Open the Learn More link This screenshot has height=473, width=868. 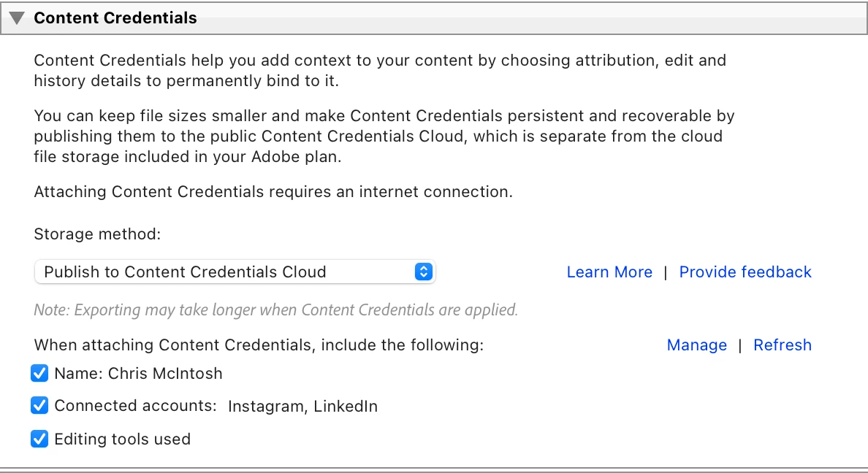coord(609,272)
